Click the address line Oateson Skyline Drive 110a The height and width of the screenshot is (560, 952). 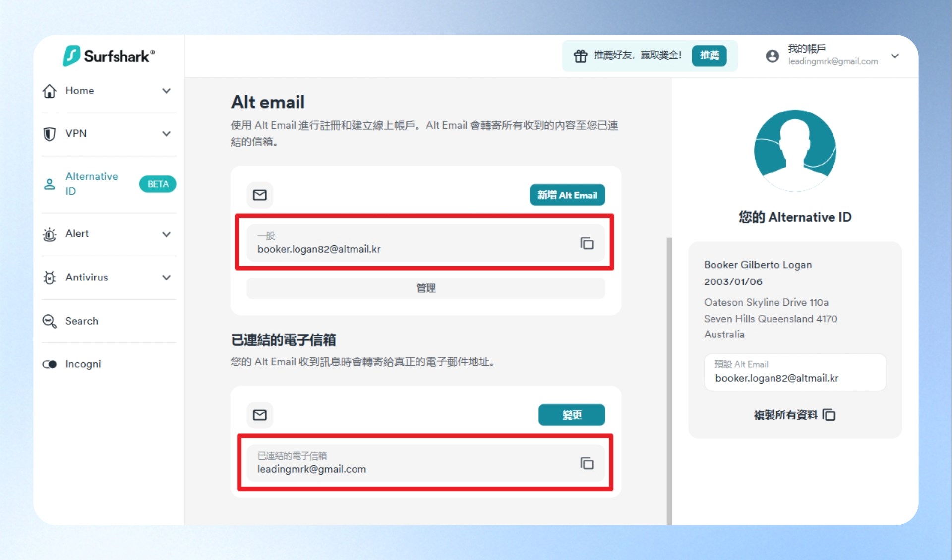coord(766,302)
